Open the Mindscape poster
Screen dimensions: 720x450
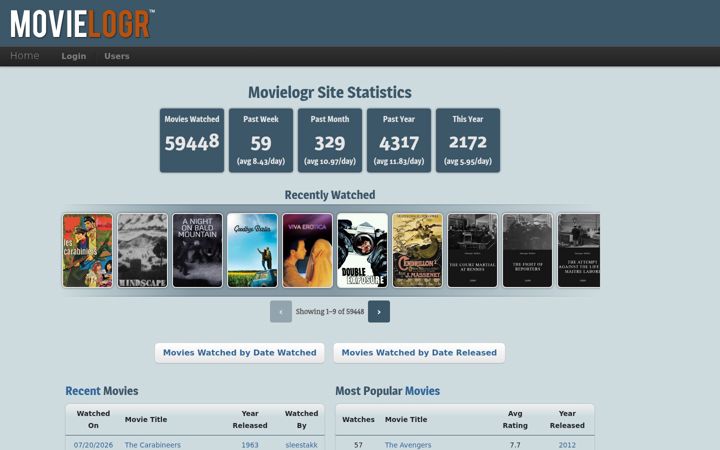142,251
